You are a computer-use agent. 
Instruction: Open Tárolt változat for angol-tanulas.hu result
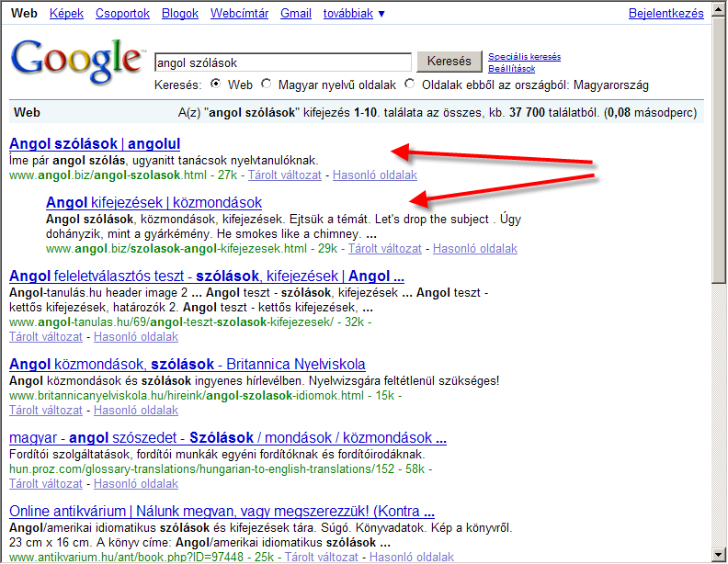coord(46,337)
